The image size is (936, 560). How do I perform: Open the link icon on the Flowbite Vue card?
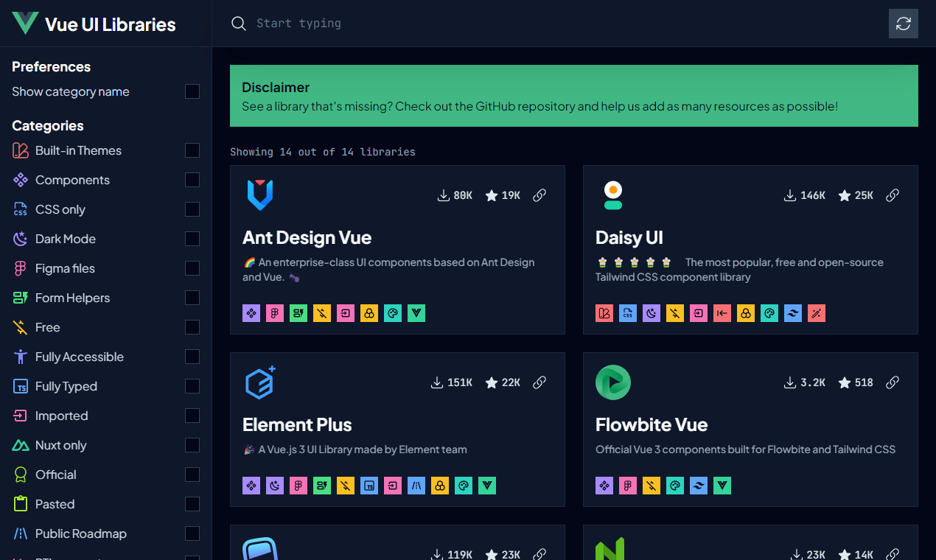click(x=893, y=382)
